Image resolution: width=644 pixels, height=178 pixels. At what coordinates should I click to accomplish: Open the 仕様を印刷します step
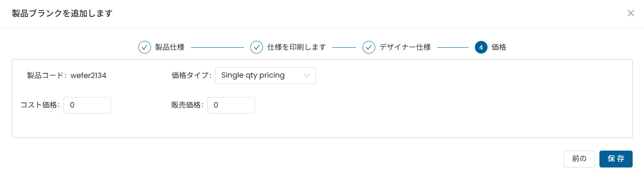(297, 47)
